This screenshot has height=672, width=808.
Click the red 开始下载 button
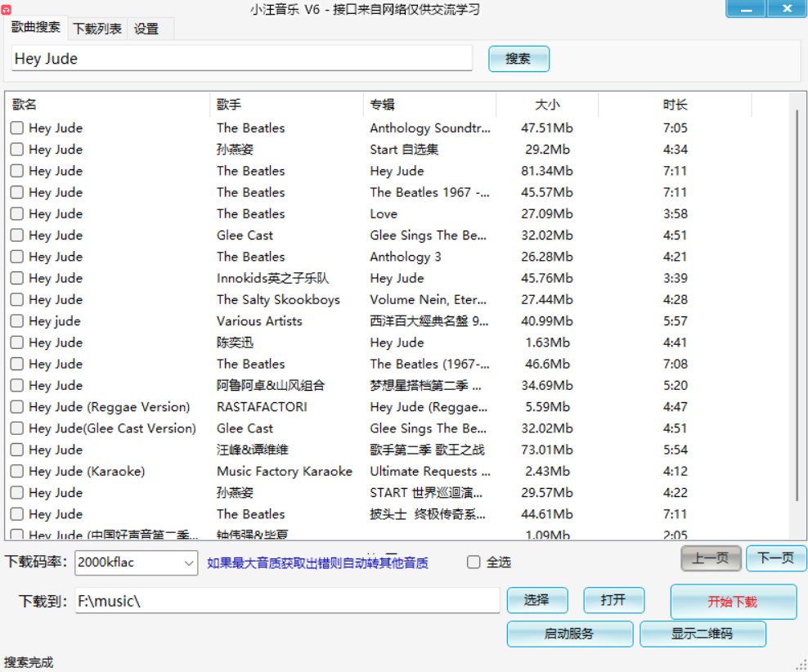pyautogui.click(x=733, y=602)
